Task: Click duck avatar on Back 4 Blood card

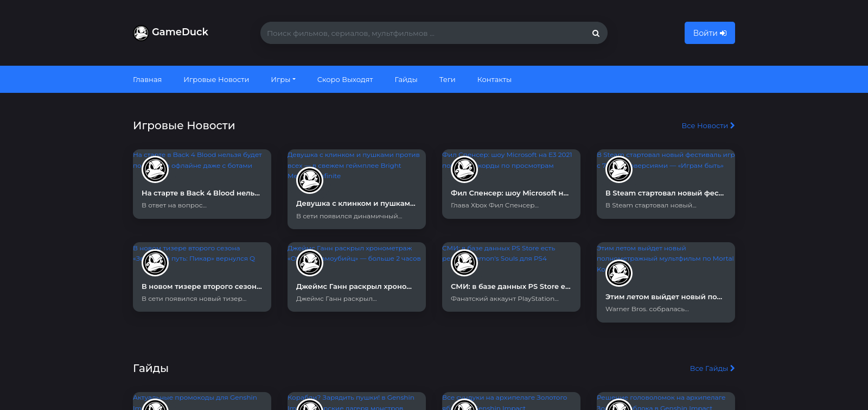Action: pyautogui.click(x=155, y=170)
